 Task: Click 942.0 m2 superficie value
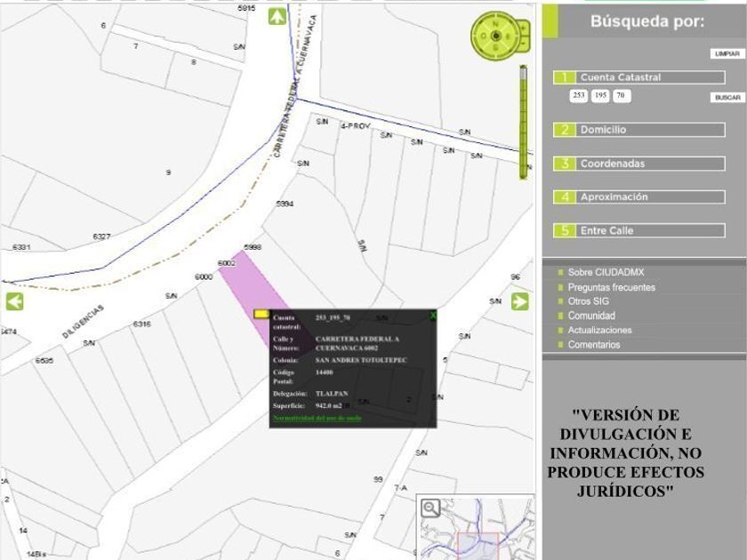click(329, 405)
